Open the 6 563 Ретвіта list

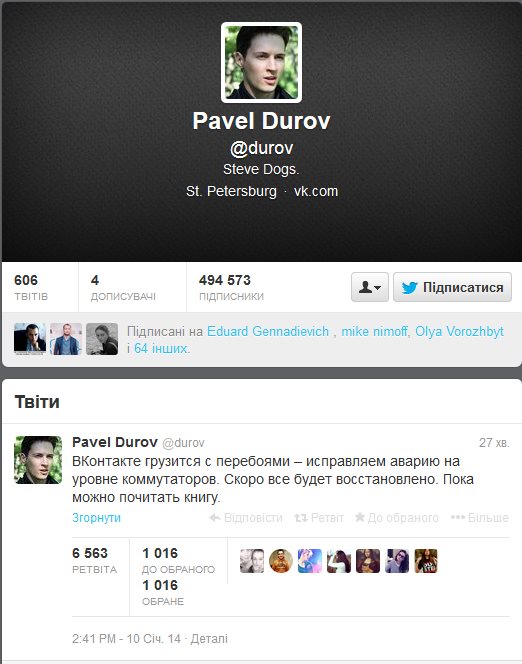(x=94, y=560)
